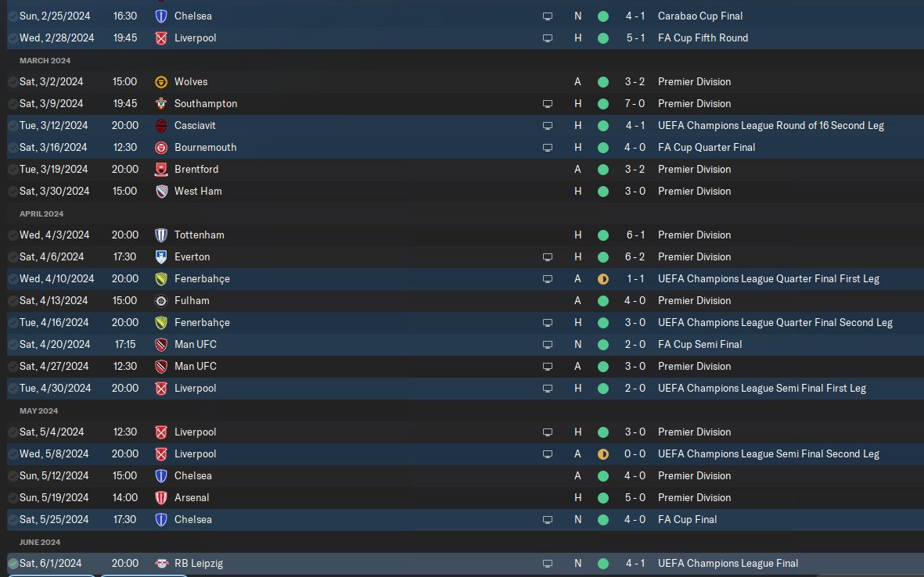Click the Tottenham club badge
The width and height of the screenshot is (924, 577).
click(x=162, y=235)
